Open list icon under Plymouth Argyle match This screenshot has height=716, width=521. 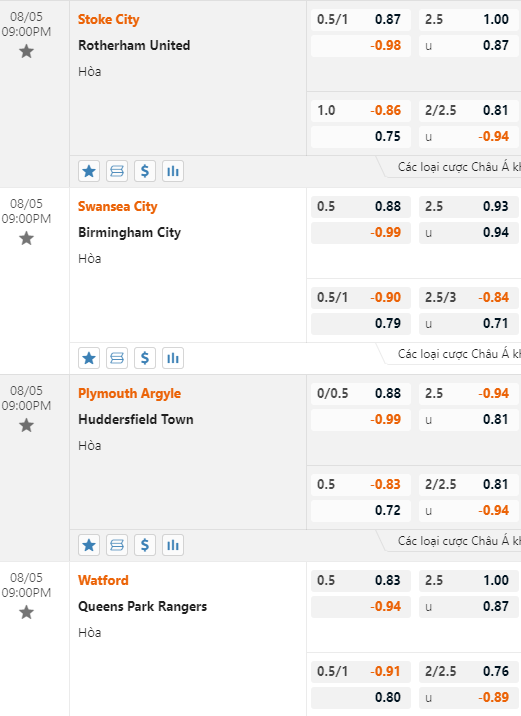117,545
